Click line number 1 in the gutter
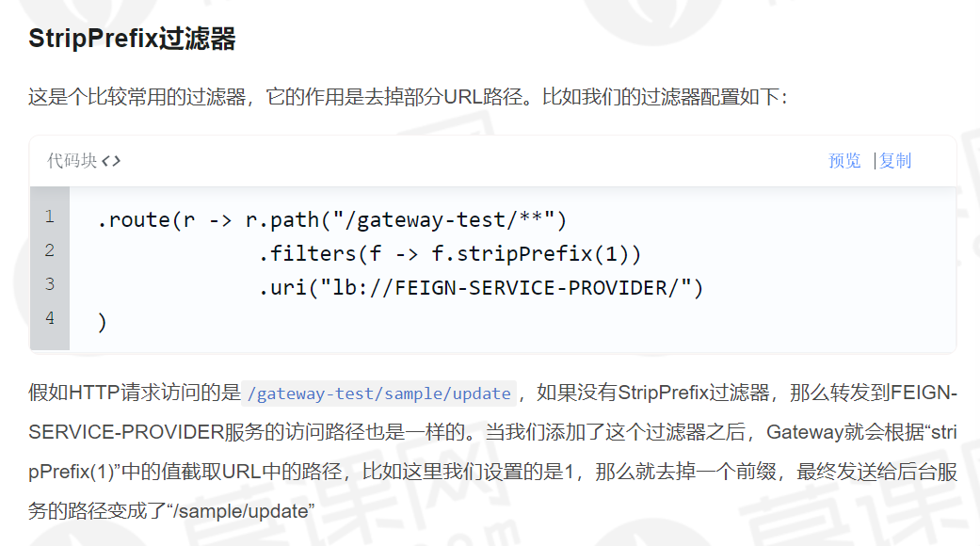This screenshot has height=546, width=980. pos(49,217)
